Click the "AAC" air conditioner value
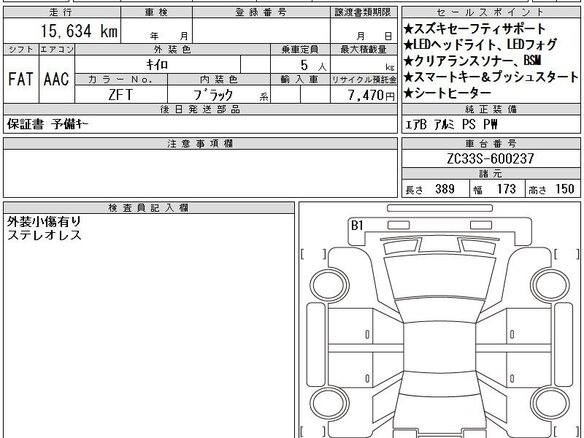This screenshot has height=438, width=584. coord(56,79)
